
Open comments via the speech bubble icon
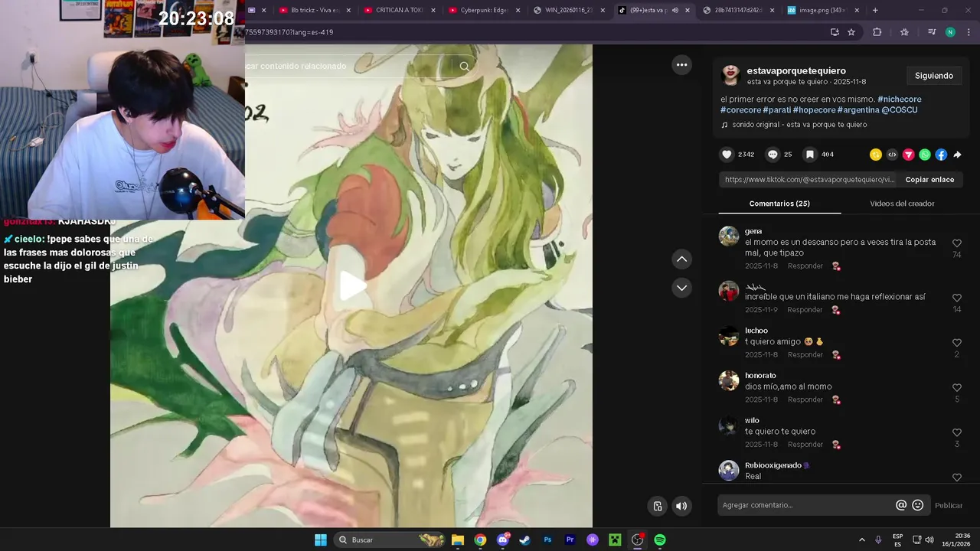coord(773,155)
